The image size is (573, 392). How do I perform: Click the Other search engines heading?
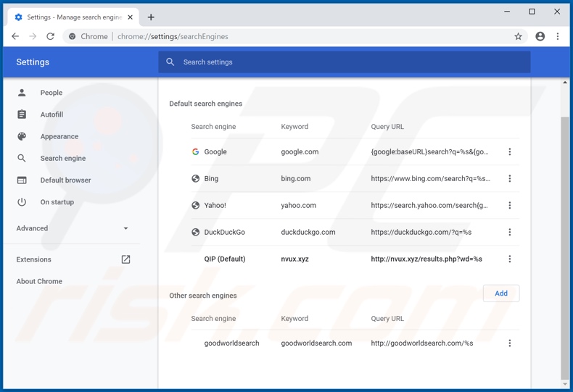(x=203, y=296)
